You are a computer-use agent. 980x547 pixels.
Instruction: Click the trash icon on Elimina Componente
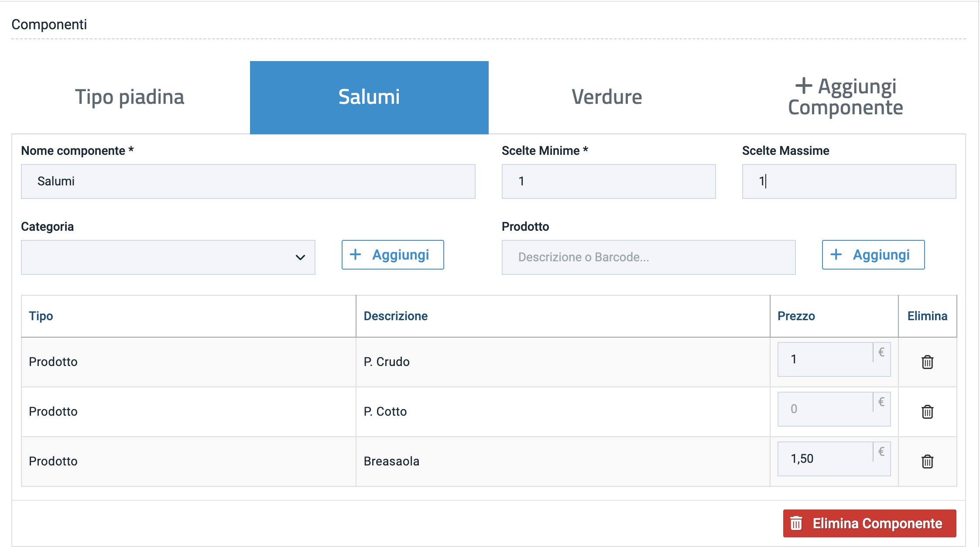[x=796, y=523]
